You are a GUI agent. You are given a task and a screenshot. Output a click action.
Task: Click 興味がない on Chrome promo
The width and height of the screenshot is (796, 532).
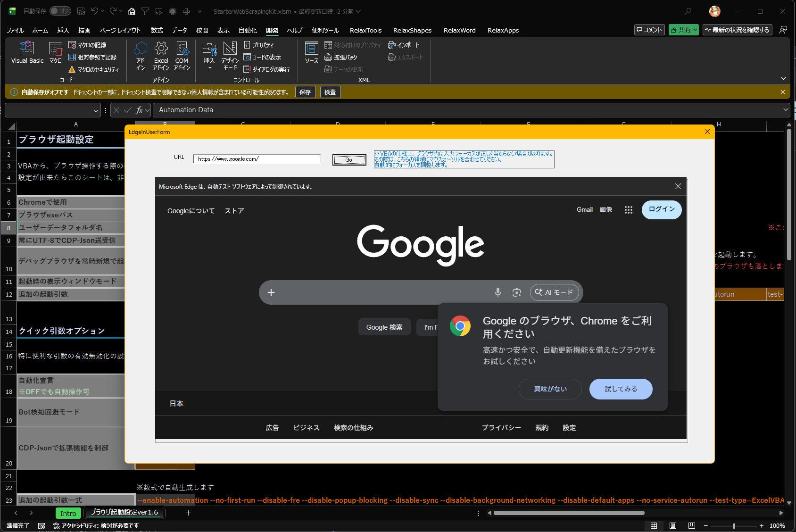pyautogui.click(x=550, y=389)
